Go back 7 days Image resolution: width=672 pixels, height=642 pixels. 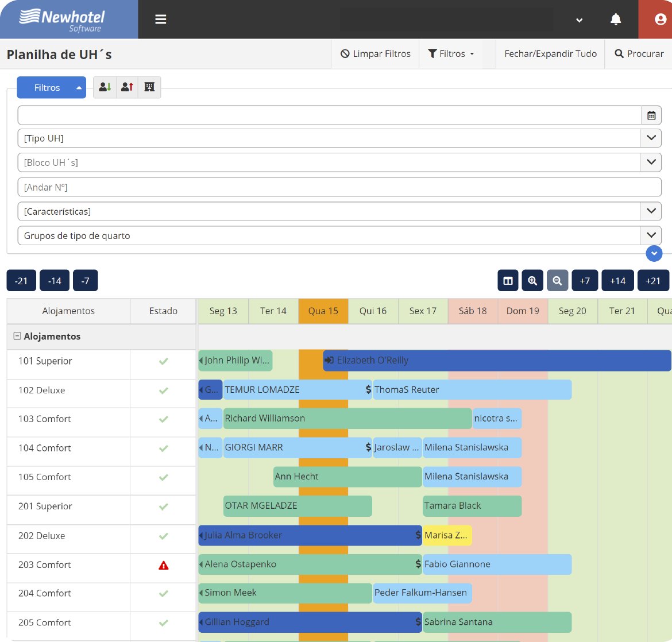(x=85, y=281)
